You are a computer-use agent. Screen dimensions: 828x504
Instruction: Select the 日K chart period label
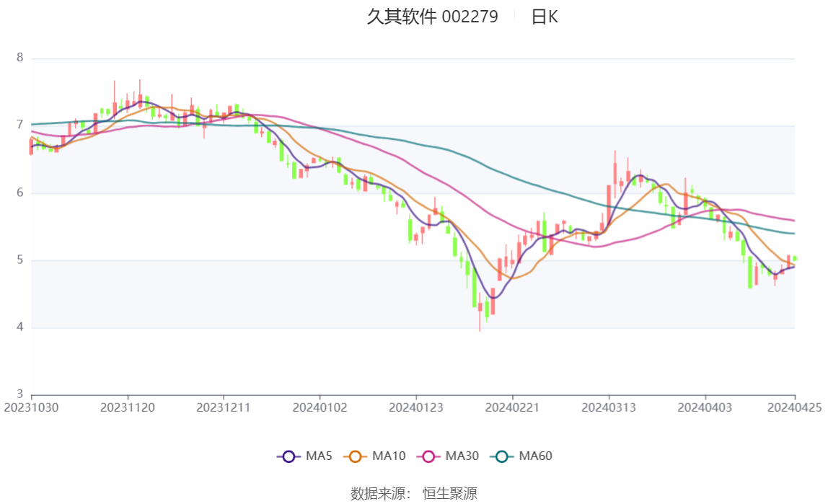(x=545, y=17)
